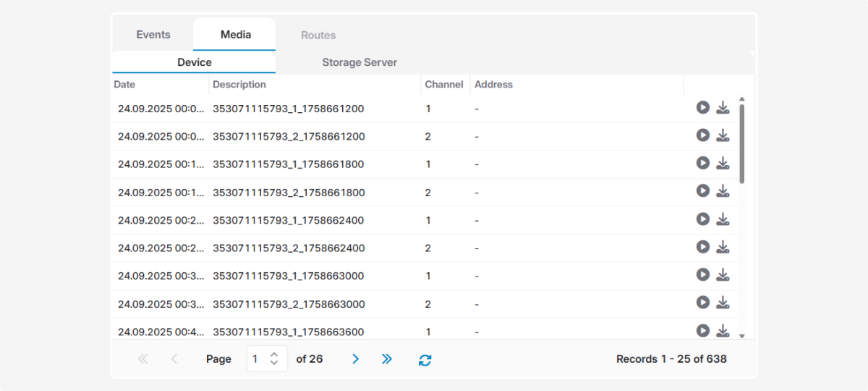The image size is (868, 391).
Task: Sort by the Channel column header
Action: [x=443, y=85]
